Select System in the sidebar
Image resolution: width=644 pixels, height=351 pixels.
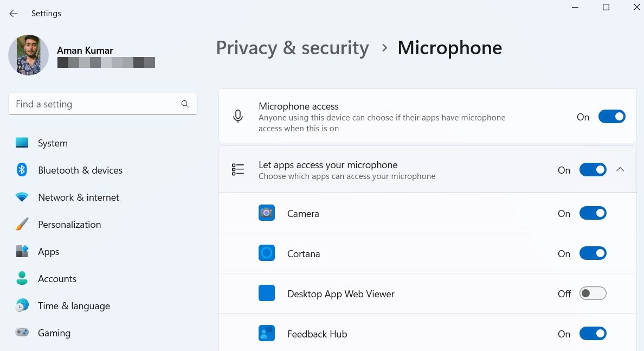(53, 143)
